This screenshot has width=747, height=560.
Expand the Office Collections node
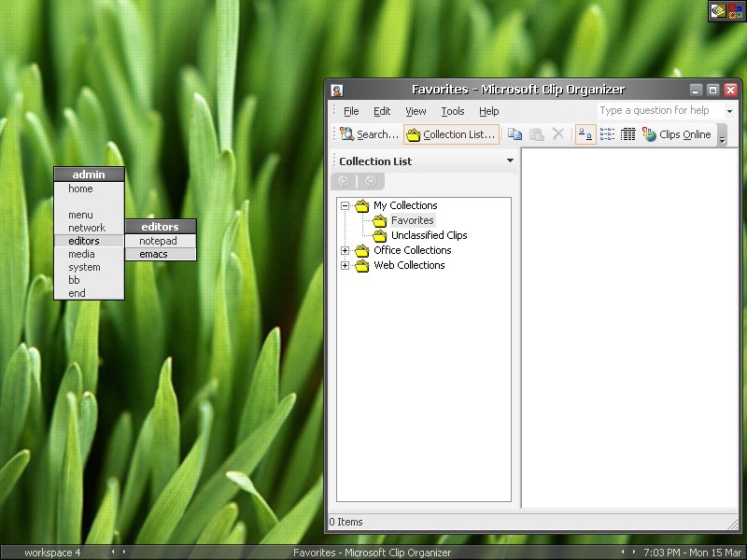[x=345, y=250]
